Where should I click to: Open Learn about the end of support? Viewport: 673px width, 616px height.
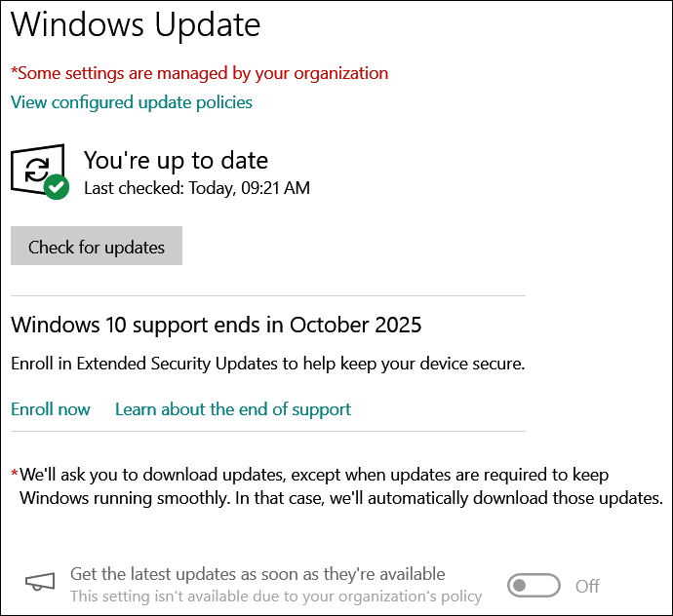coord(233,409)
